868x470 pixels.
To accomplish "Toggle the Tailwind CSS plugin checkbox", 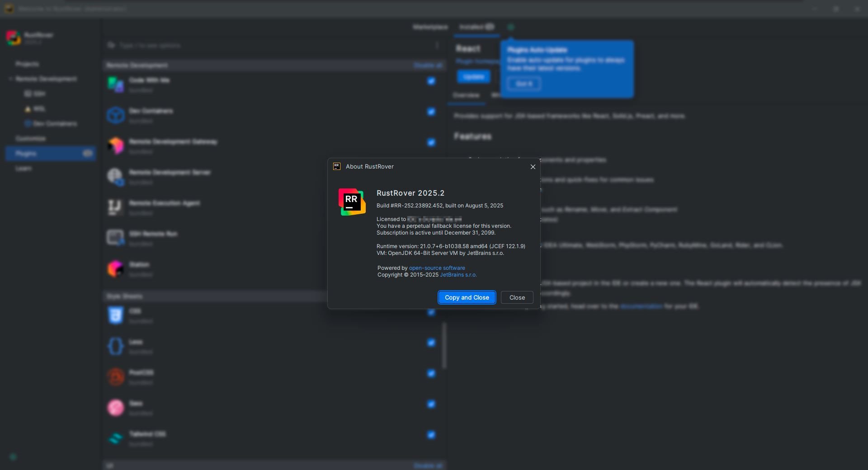I will [x=431, y=435].
